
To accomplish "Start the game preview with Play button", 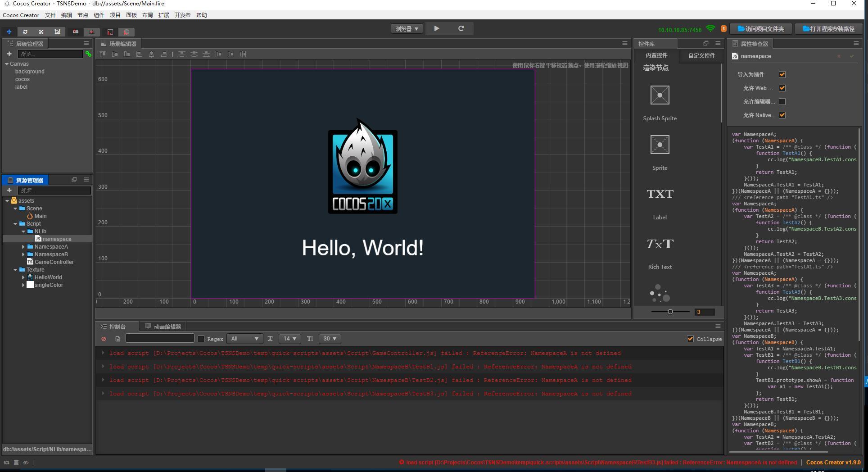I will coord(437,28).
